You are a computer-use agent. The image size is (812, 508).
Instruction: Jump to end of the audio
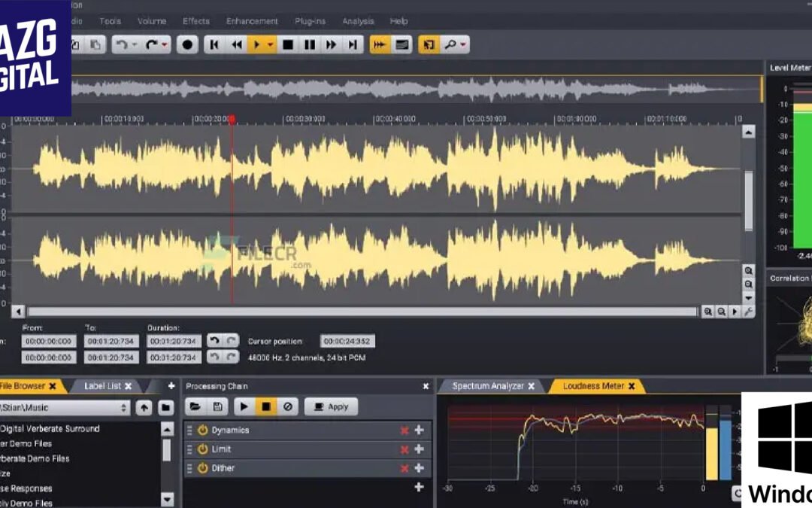click(353, 44)
